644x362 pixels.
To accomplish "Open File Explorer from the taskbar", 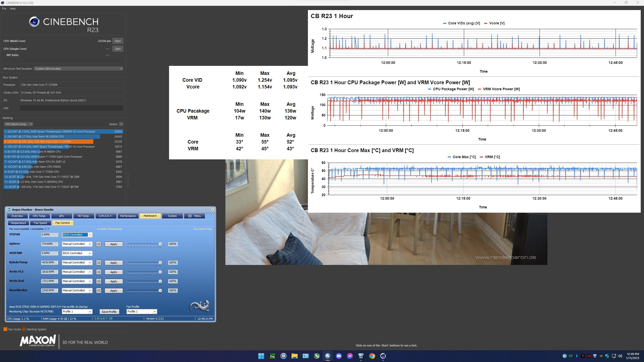I will [x=294, y=356].
